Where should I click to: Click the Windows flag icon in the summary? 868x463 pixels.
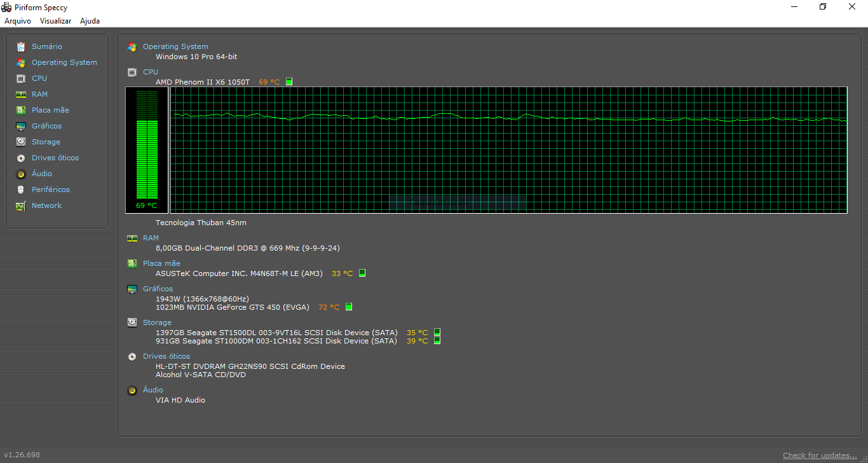(x=132, y=46)
